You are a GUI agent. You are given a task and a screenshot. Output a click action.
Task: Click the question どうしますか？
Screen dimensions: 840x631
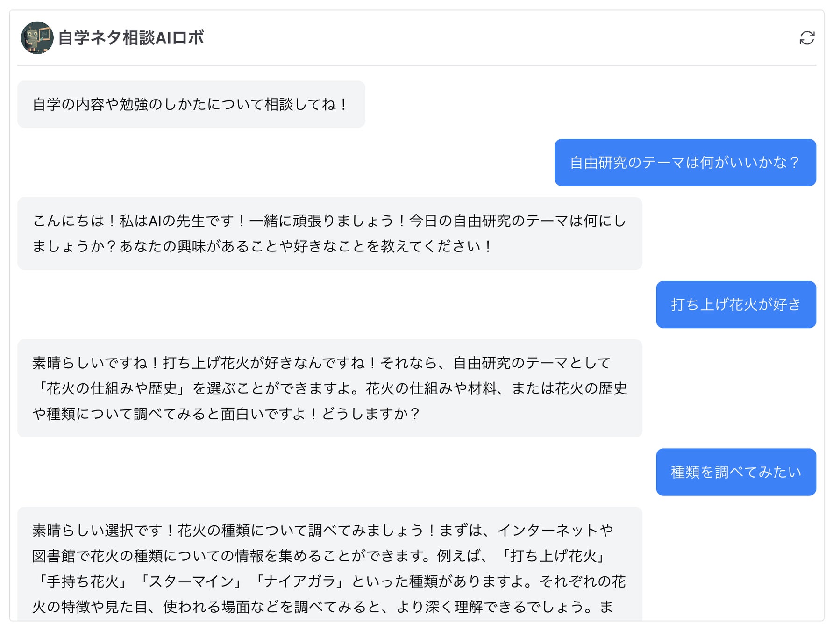coord(371,414)
